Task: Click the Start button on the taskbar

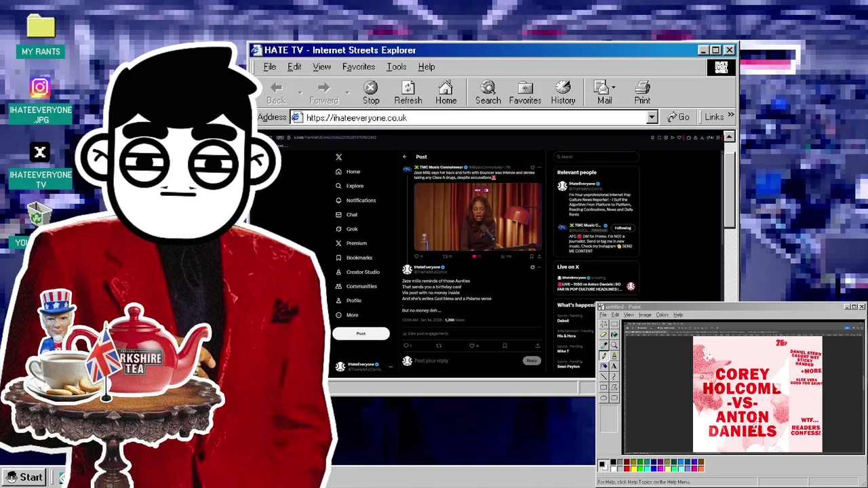Action: pos(24,477)
